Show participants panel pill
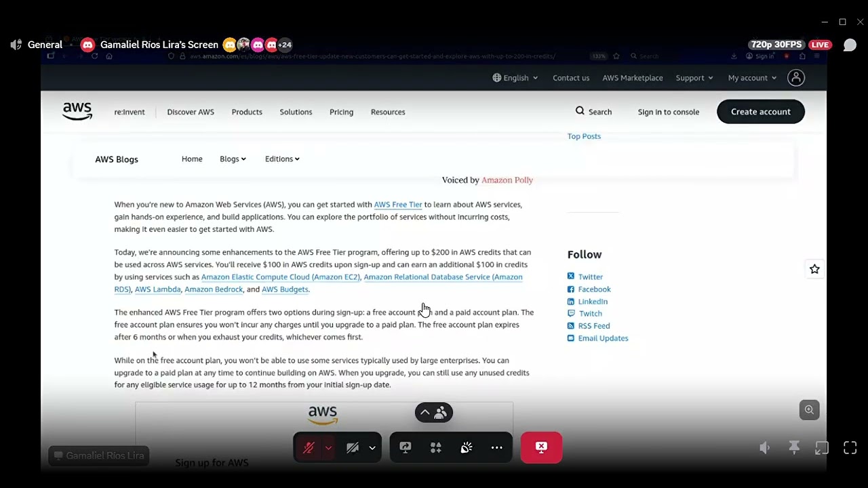The width and height of the screenshot is (868, 488). [x=434, y=412]
